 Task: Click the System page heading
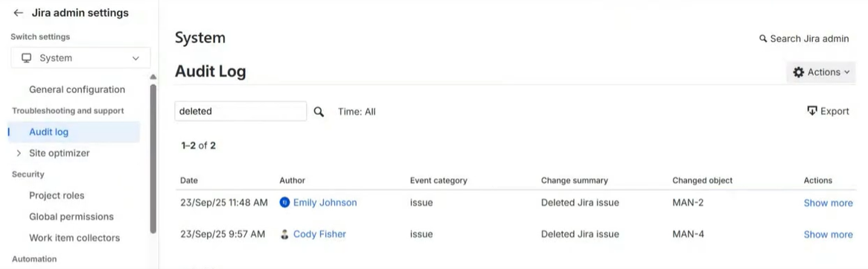[x=200, y=38]
